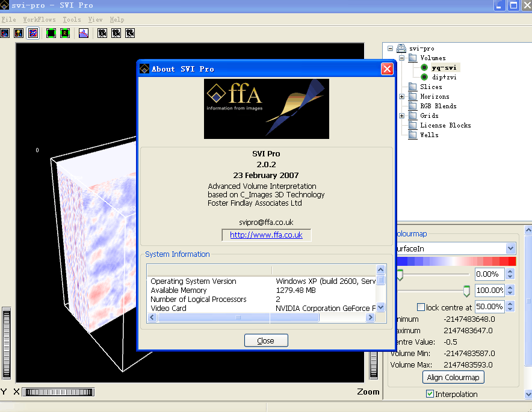Click the RGB Blends folder icon
The width and height of the screenshot is (532, 412).
pos(413,106)
